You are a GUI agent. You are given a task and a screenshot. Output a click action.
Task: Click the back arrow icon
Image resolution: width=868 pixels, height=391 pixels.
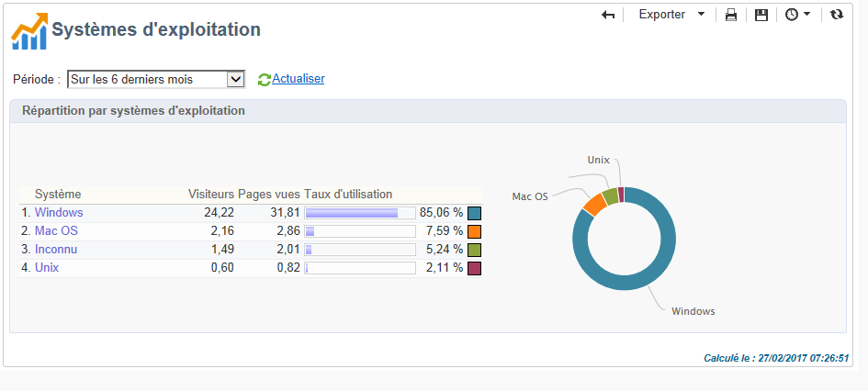coord(608,15)
